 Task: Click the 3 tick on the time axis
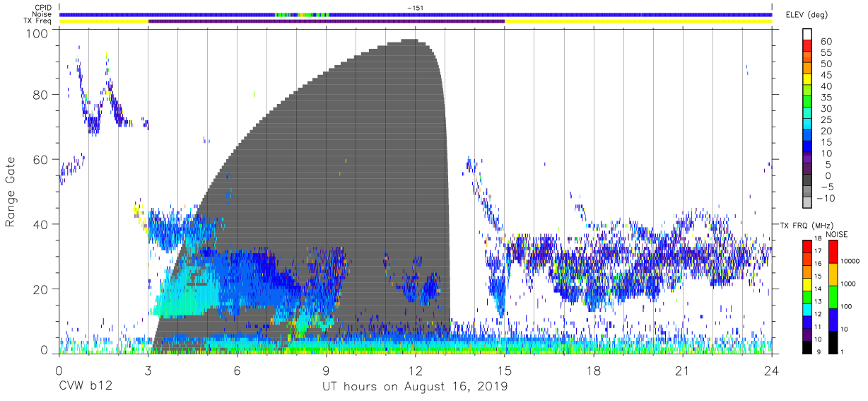pos(148,371)
